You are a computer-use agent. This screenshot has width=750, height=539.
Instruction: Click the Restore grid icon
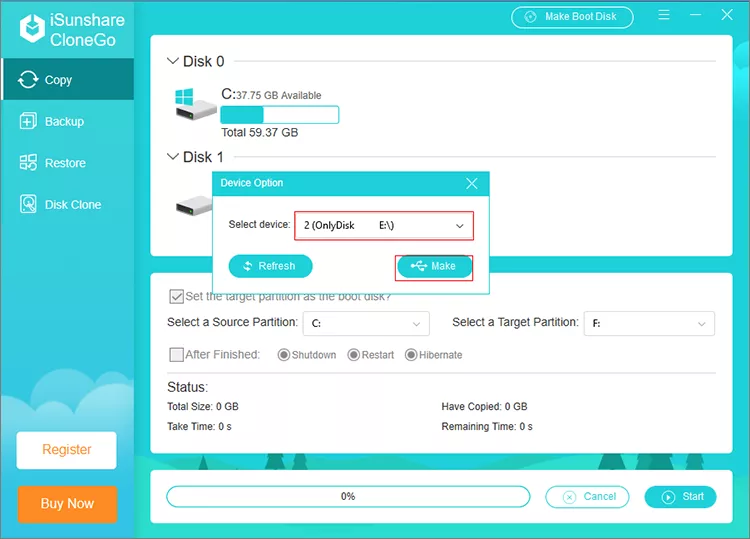pos(28,163)
